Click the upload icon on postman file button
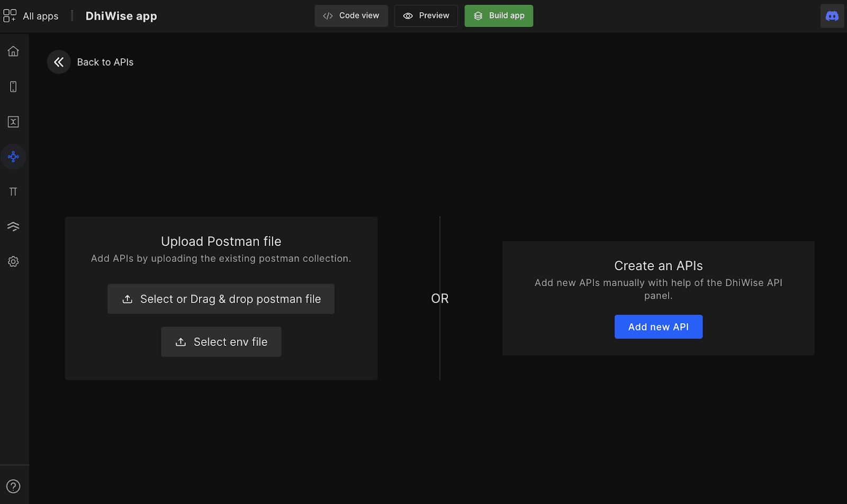 127,299
